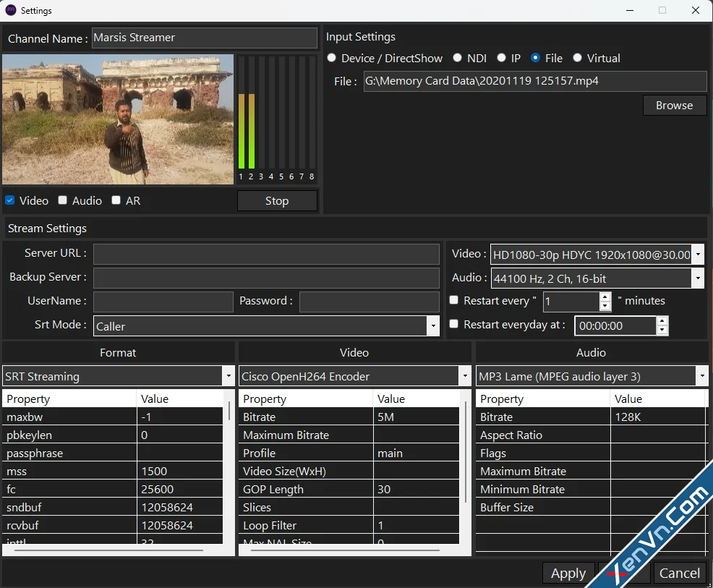Click the audio Bitrate value 128K
713x588 pixels.
pos(658,417)
